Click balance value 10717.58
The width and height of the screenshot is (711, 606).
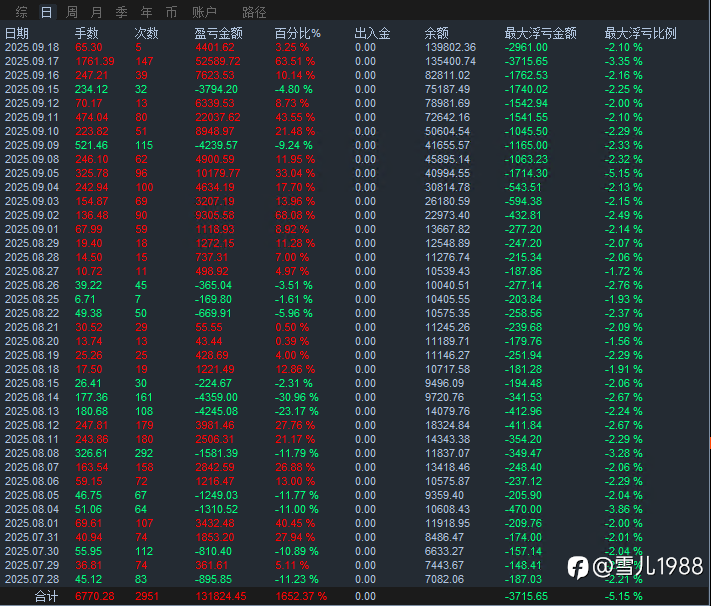448,370
